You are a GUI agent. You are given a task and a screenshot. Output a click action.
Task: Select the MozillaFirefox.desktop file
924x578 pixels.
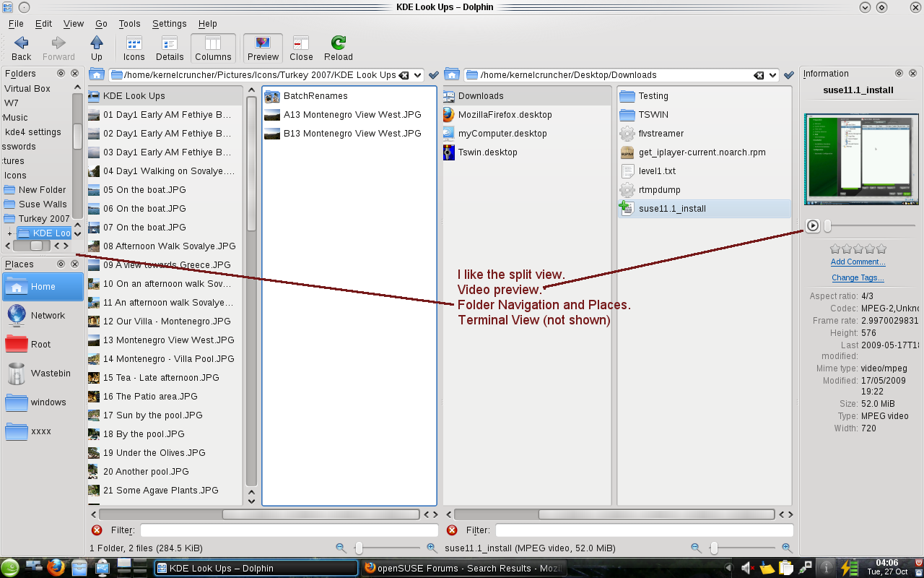click(x=497, y=115)
